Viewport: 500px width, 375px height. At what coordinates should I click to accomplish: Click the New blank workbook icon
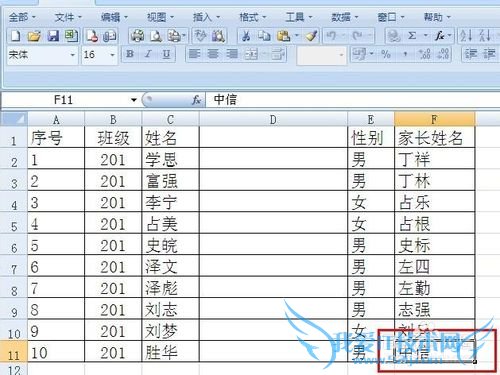[16, 36]
